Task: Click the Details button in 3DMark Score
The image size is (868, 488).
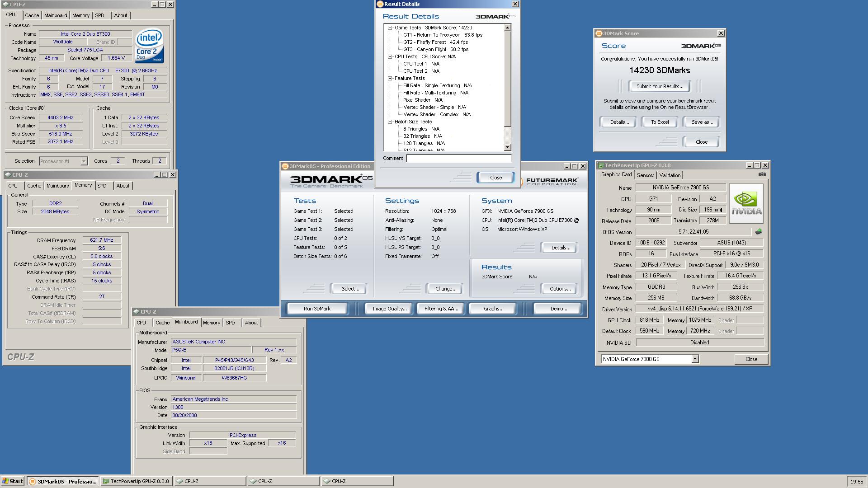Action: click(619, 122)
